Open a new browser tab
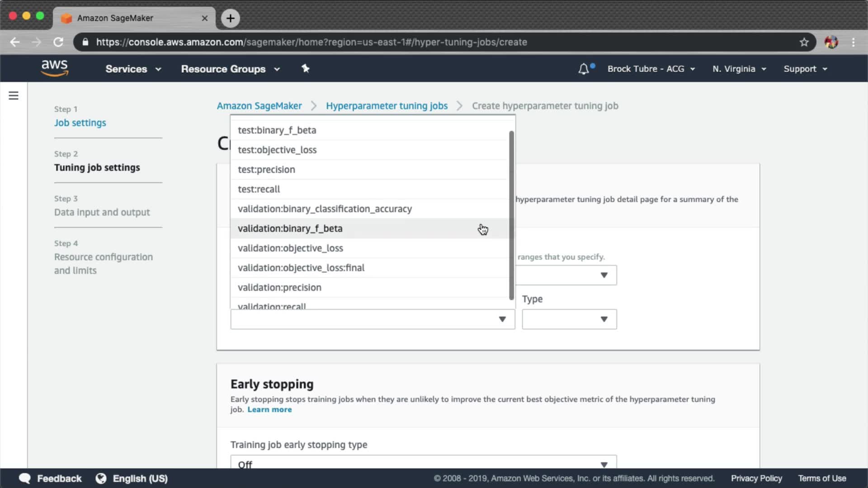This screenshot has height=488, width=868. [x=231, y=18]
